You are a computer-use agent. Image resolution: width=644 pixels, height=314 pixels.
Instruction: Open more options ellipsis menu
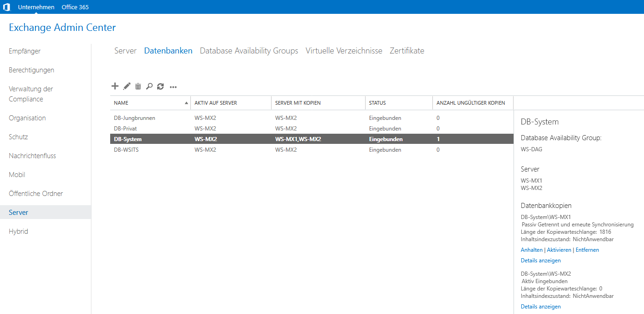(x=173, y=87)
